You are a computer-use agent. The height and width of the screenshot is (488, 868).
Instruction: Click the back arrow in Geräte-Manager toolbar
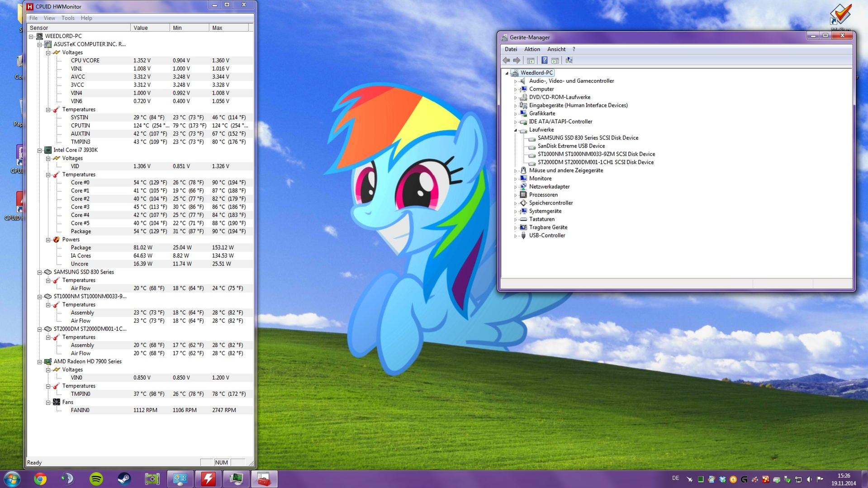click(x=506, y=60)
